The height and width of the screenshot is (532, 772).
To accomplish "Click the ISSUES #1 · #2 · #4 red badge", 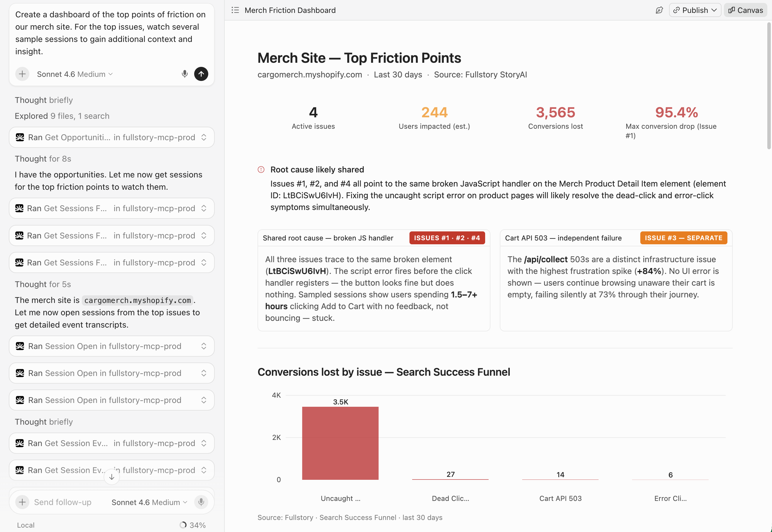I will 447,238.
